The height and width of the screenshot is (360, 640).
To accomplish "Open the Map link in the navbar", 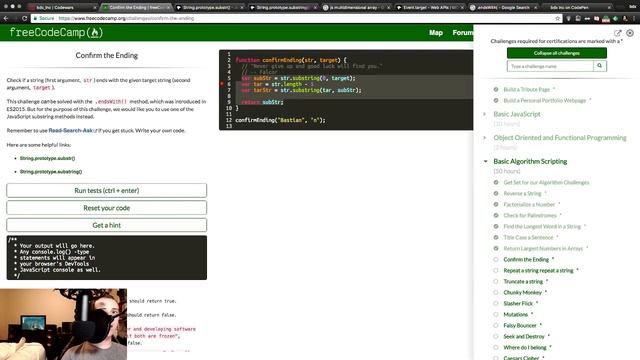I will (x=436, y=33).
